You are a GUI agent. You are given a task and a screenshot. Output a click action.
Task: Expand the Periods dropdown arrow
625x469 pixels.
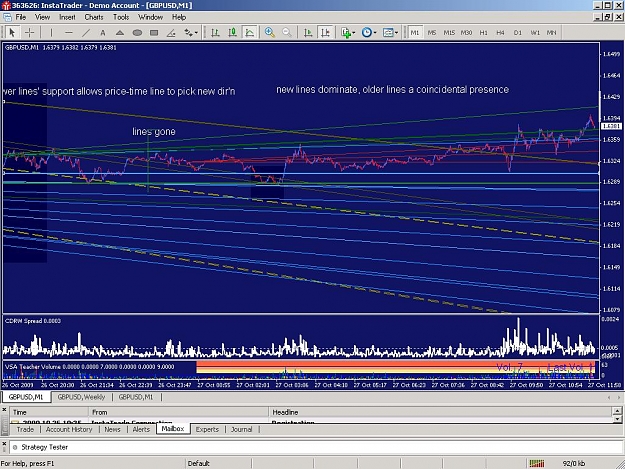tap(375, 33)
